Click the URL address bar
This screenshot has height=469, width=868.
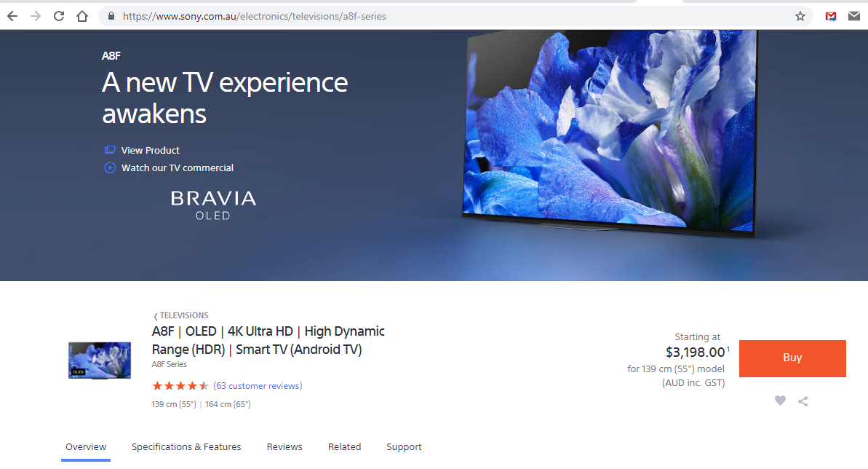point(437,16)
